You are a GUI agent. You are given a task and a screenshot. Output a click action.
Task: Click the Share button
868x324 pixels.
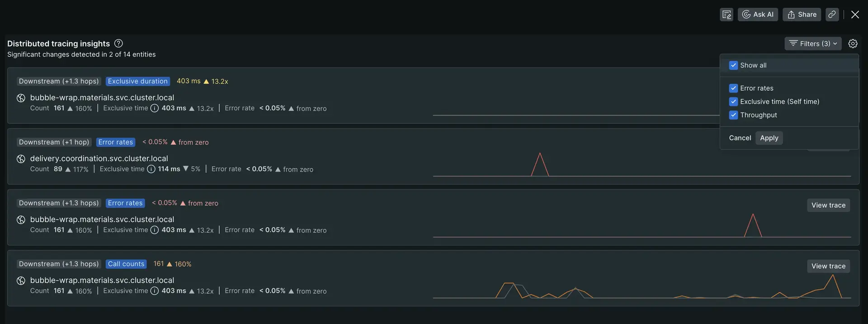click(802, 14)
